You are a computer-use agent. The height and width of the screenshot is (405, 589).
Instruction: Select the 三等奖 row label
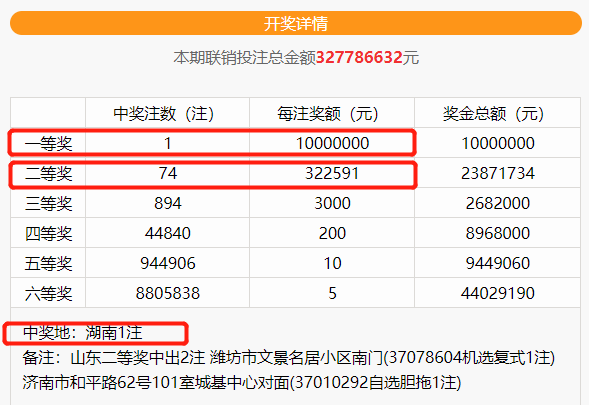[x=48, y=204]
